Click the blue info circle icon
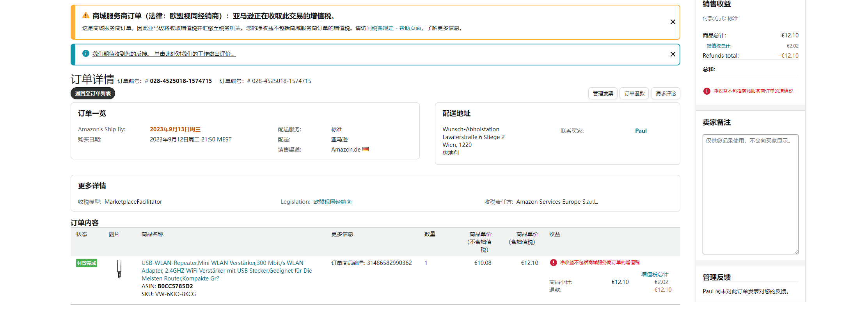The image size is (868, 328). tap(85, 53)
